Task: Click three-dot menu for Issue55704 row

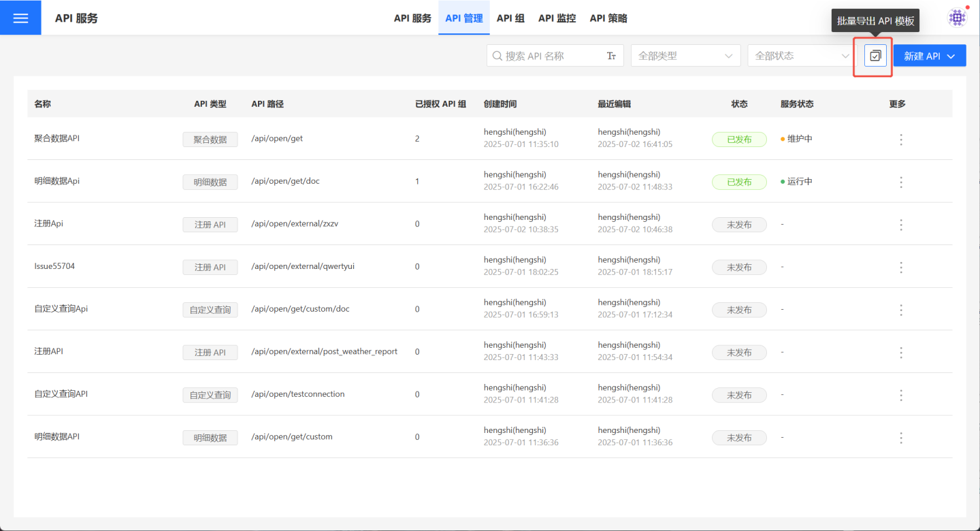Action: 901,267
